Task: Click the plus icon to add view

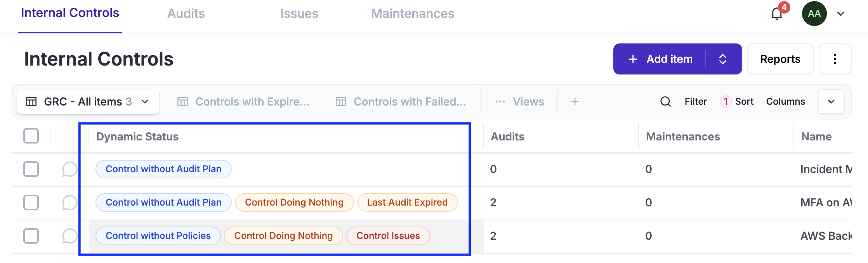Action: 575,102
